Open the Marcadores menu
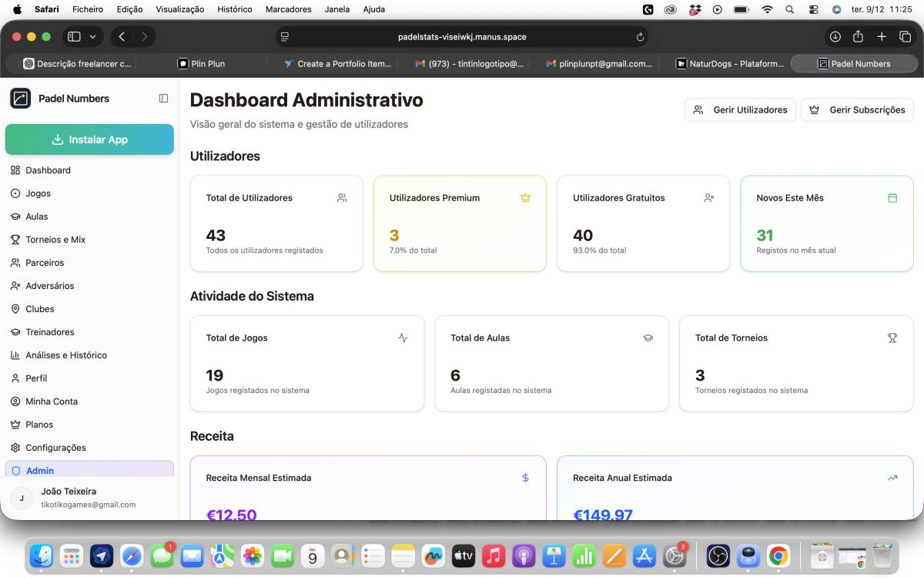This screenshot has width=924, height=578. [288, 9]
